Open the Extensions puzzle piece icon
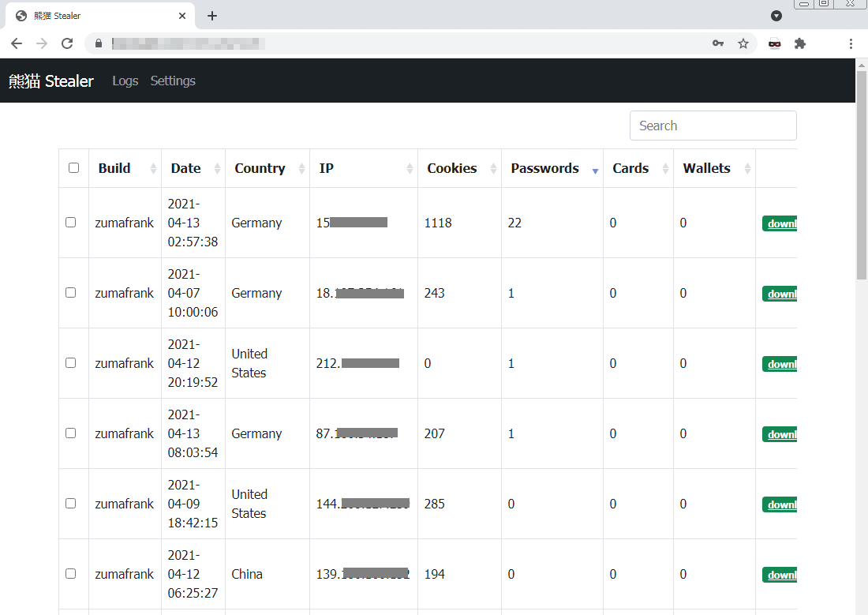The image size is (868, 615). click(800, 43)
